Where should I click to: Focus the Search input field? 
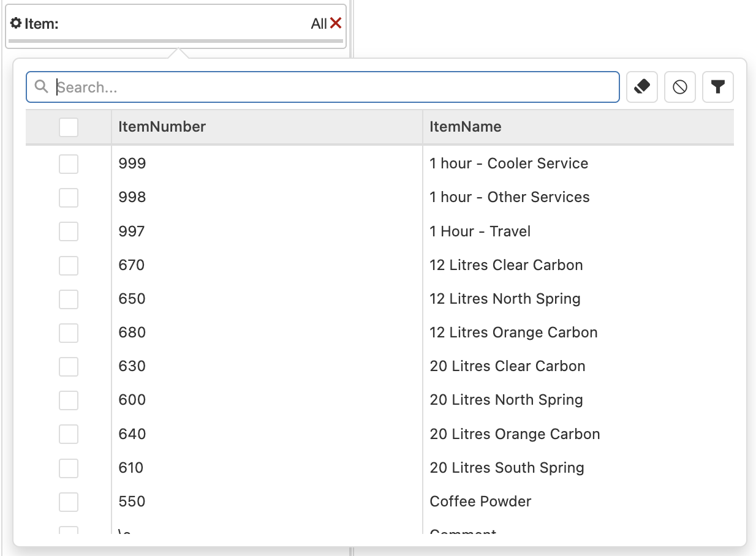point(323,87)
